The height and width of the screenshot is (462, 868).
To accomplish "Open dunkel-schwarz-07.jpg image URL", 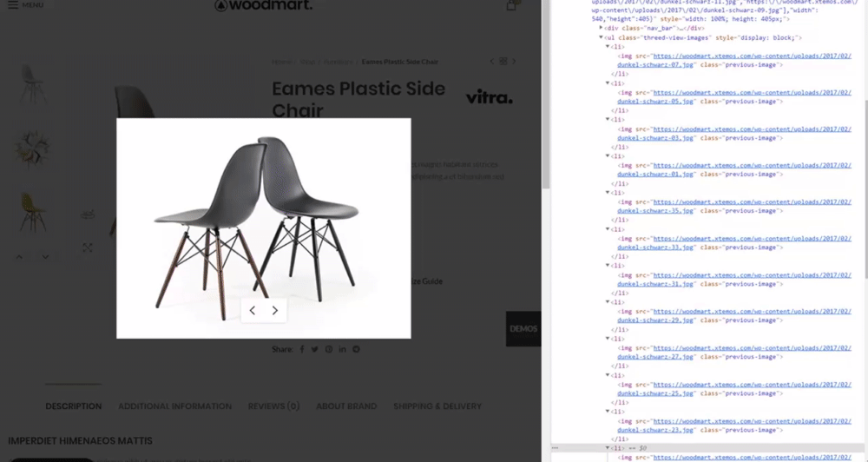I will point(734,61).
